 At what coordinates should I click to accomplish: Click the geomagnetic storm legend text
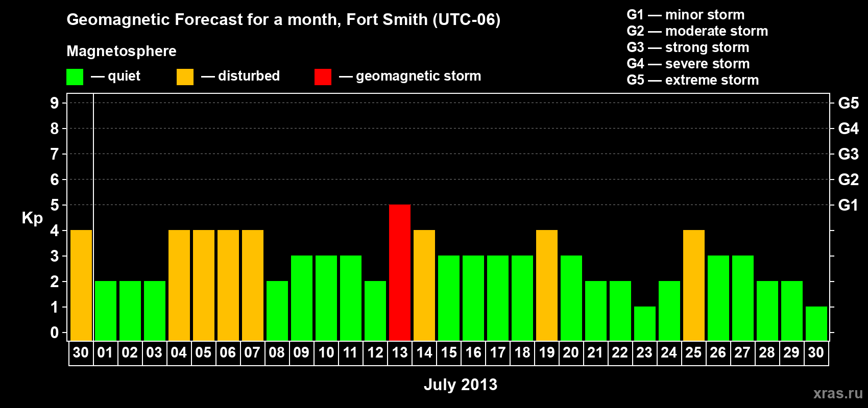pyautogui.click(x=418, y=76)
